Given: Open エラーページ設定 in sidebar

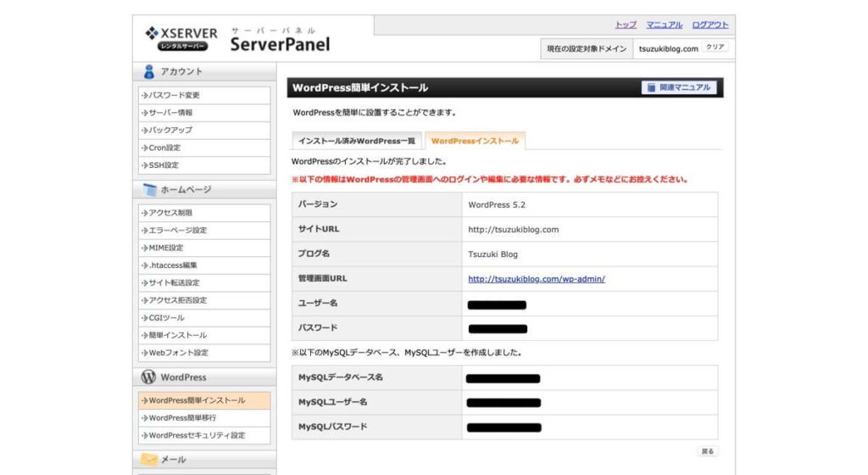Looking at the screenshot, I should tap(204, 231).
